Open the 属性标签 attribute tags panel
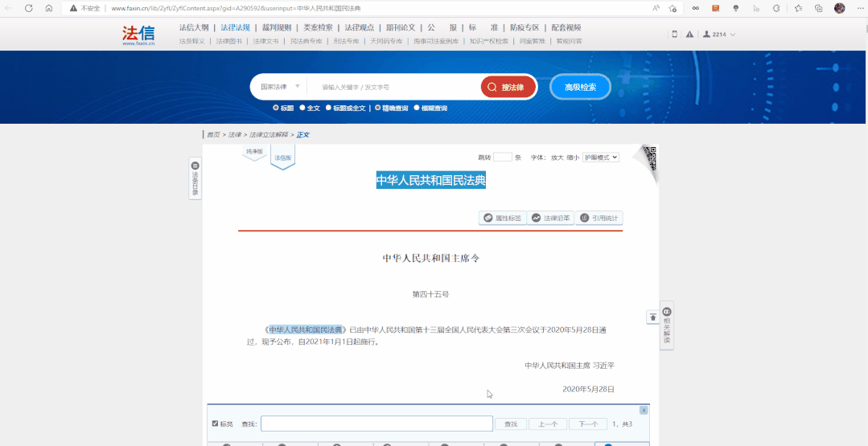Screen dimensions: 868x446 [x=503, y=218]
